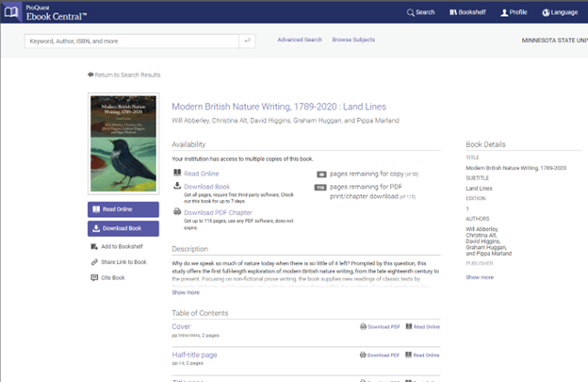Image resolution: width=588 pixels, height=382 pixels.
Task: Open the Half-title page chapter link
Action: coord(194,355)
